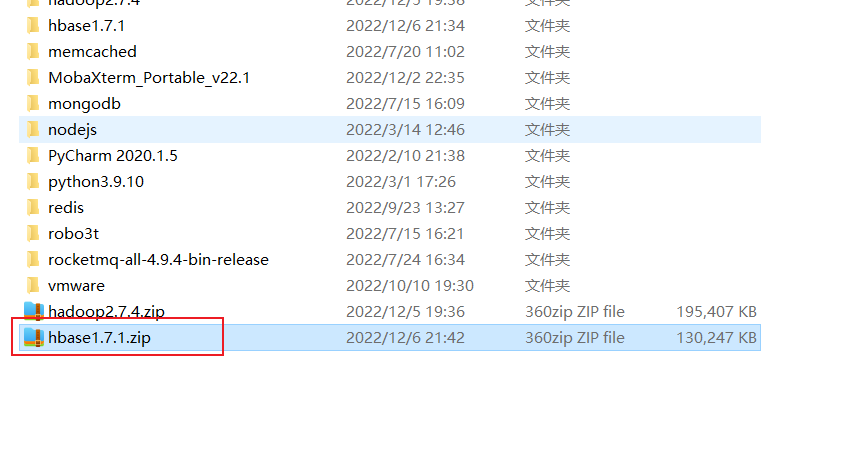Click the memcached folder icon
Image resolution: width=851 pixels, height=458 pixels.
tap(33, 51)
